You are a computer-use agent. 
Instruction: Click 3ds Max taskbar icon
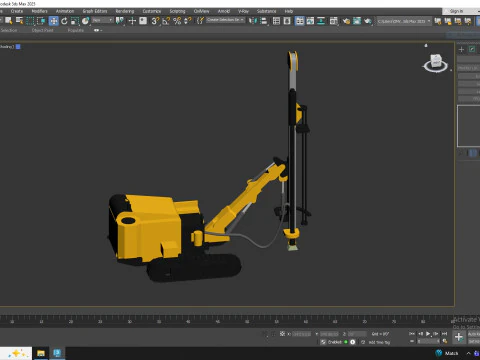point(57,353)
